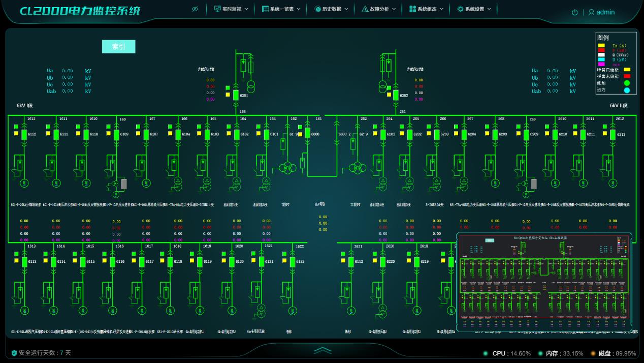Expand the bottom panel with up chevron
Viewport: 644px width, 363px height.
coord(322,350)
